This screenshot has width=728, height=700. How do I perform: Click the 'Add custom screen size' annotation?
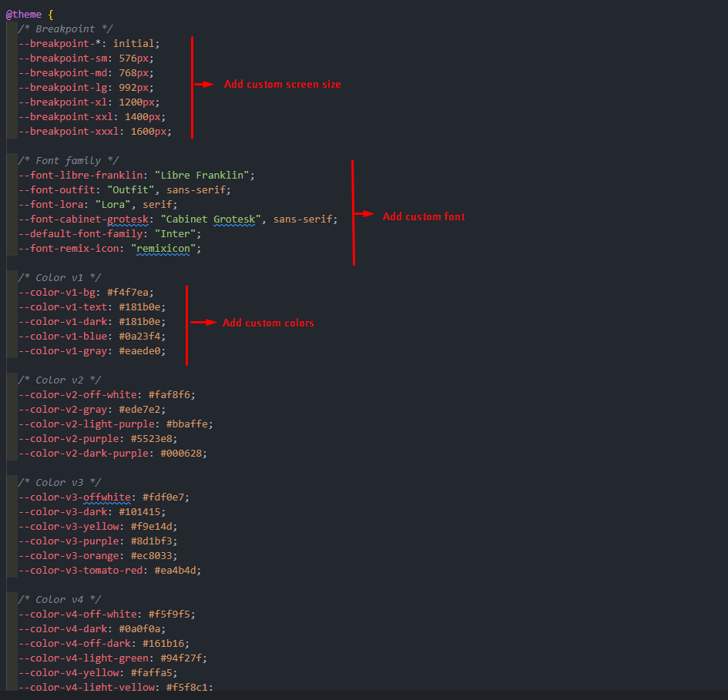click(282, 84)
